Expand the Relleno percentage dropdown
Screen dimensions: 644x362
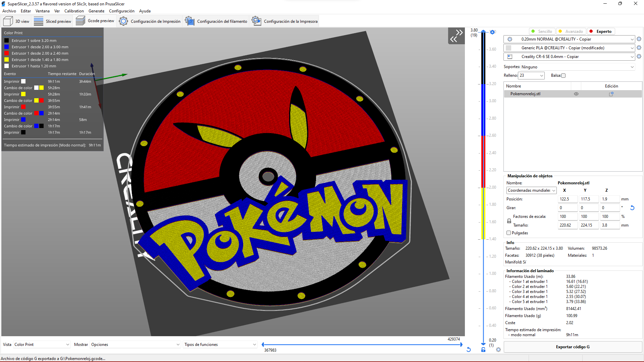[x=531, y=75]
